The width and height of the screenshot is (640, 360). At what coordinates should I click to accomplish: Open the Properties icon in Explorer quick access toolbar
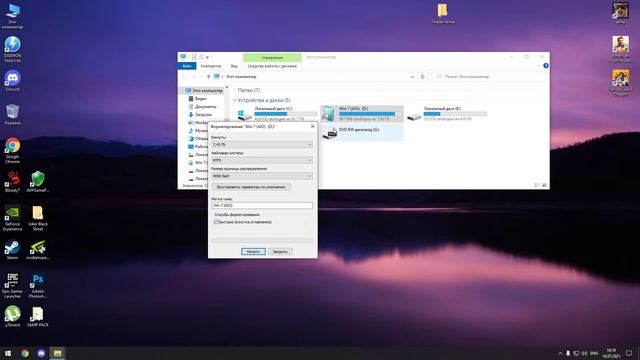pos(194,57)
